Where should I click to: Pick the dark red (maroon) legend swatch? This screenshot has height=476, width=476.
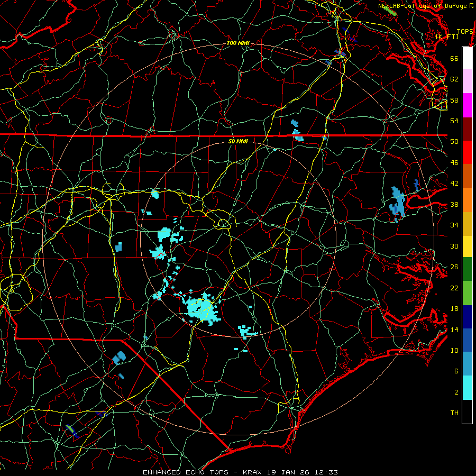coord(467,129)
